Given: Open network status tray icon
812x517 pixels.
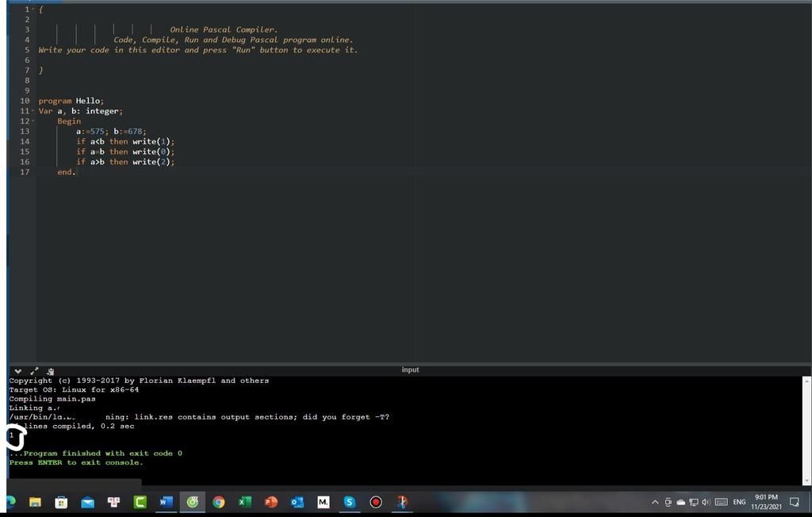Looking at the screenshot, I should [693, 502].
